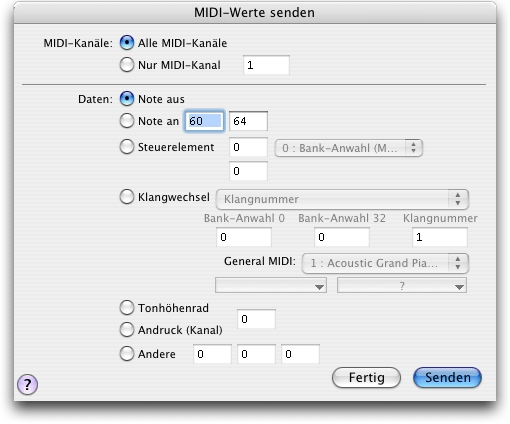Open the Bank-Anwahl controller popup menu
This screenshot has height=424, width=510.
[349, 148]
